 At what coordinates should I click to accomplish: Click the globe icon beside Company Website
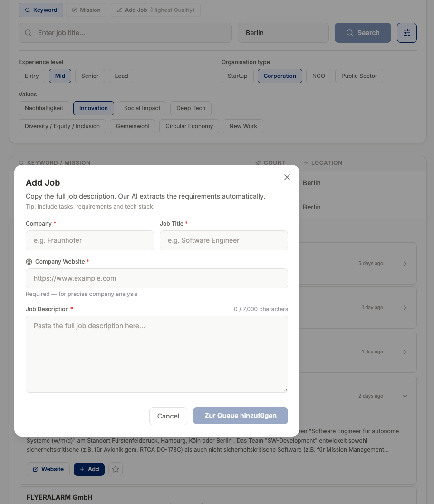29,261
